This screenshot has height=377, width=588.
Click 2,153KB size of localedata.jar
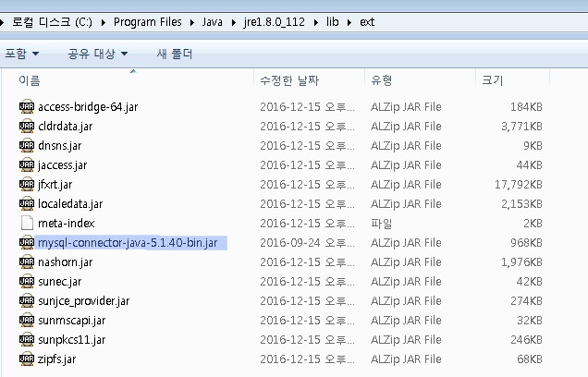coord(521,204)
